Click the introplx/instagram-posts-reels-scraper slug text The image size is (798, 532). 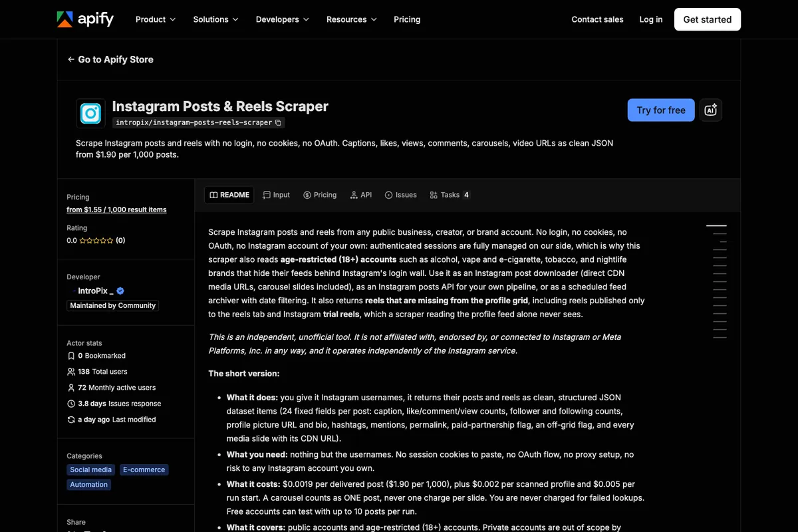pyautogui.click(x=194, y=122)
